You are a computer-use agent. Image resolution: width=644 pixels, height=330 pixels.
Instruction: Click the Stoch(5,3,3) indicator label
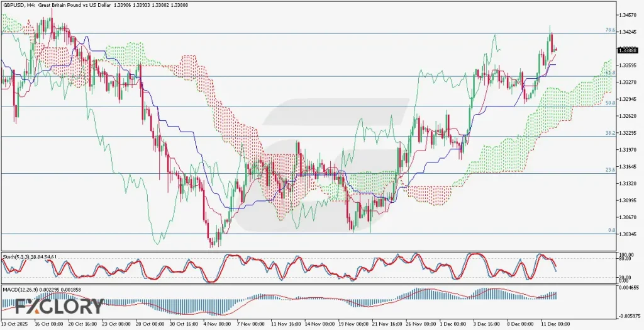tap(30, 257)
